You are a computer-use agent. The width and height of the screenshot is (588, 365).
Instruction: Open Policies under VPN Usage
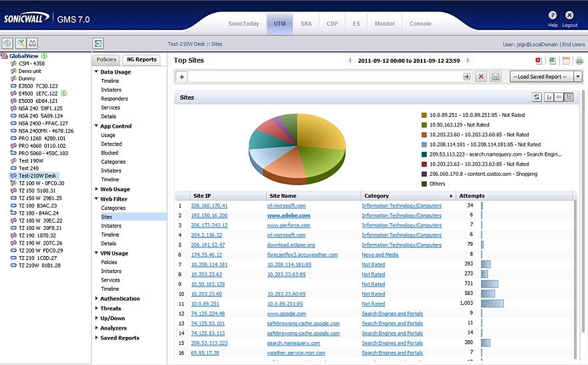(109, 262)
